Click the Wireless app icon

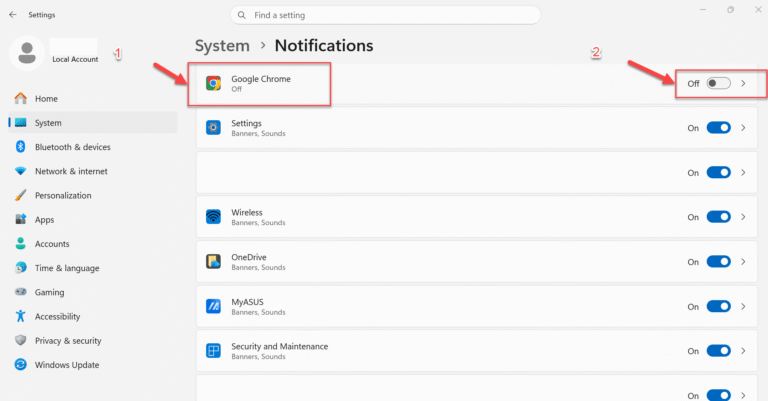(214, 217)
